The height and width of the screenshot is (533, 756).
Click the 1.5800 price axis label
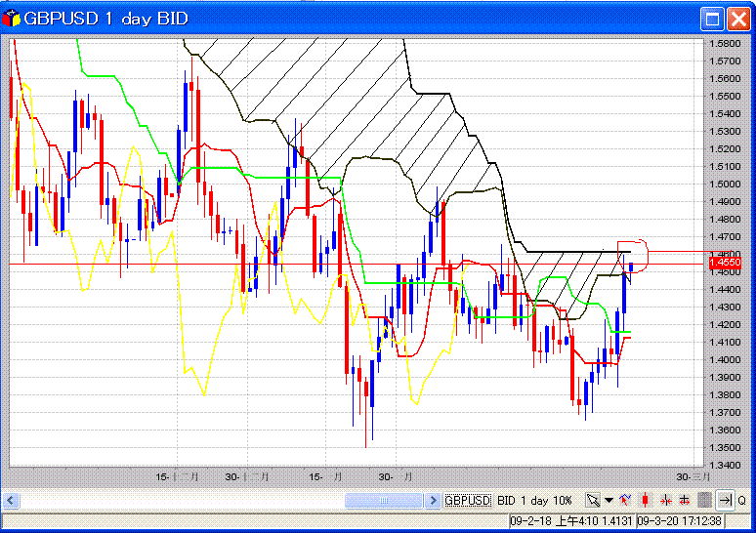725,43
